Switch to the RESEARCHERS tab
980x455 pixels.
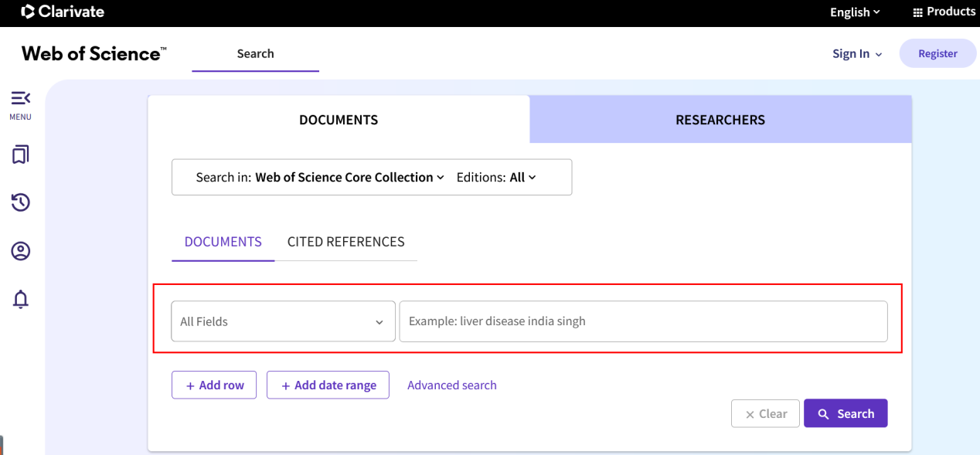click(720, 120)
